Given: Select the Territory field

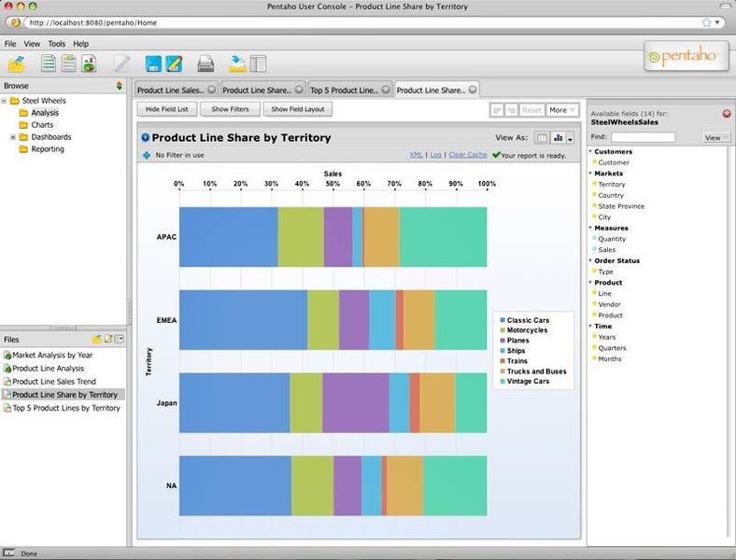Looking at the screenshot, I should (611, 184).
